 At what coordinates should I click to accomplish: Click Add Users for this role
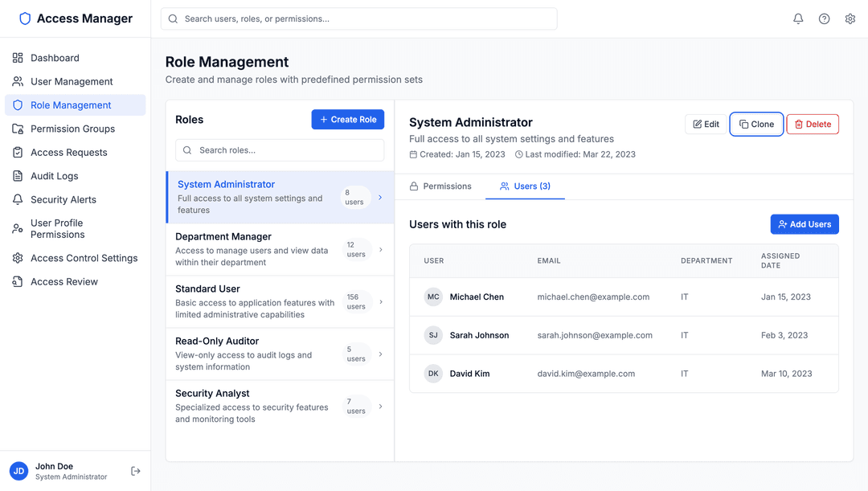tap(805, 224)
